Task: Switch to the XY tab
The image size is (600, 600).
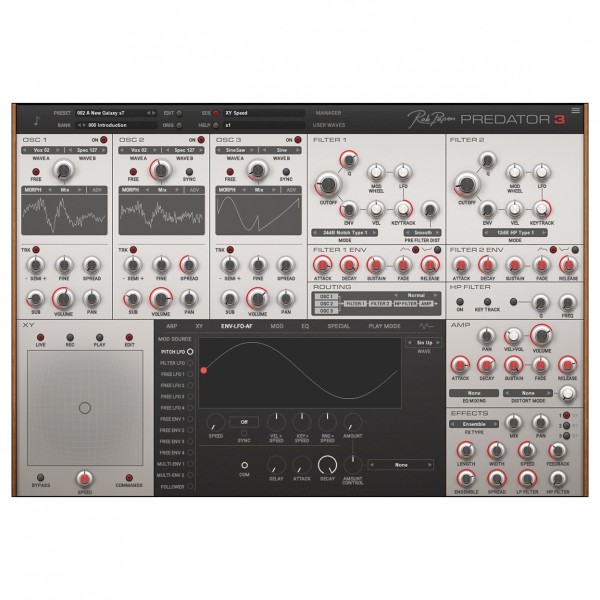Action: [199, 326]
